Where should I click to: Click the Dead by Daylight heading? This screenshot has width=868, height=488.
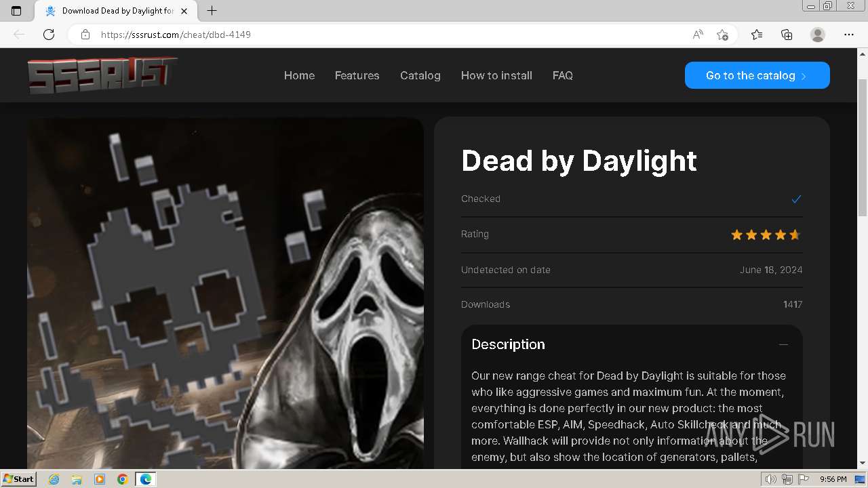579,161
